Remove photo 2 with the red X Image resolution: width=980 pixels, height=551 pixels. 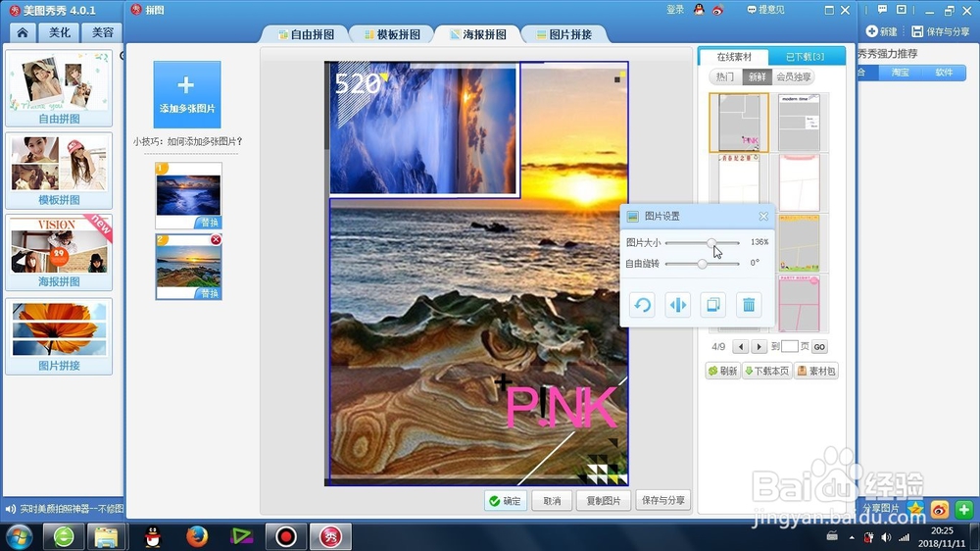(x=216, y=239)
